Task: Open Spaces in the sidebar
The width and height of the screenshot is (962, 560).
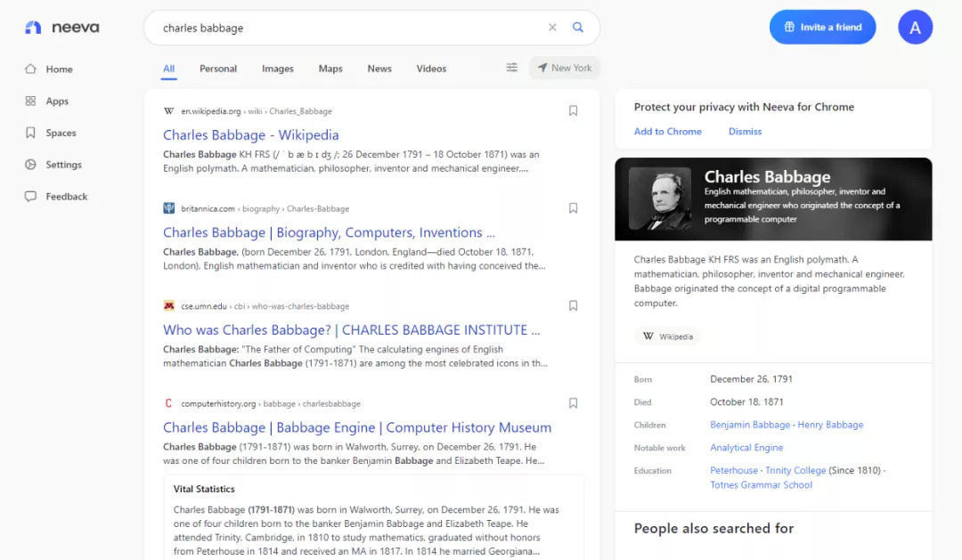Action: [61, 134]
